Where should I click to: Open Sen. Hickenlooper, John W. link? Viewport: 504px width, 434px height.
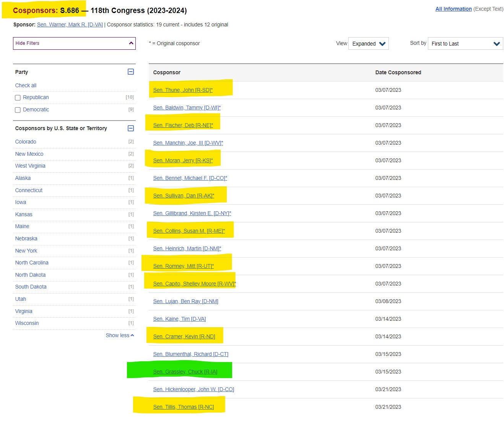193,389
